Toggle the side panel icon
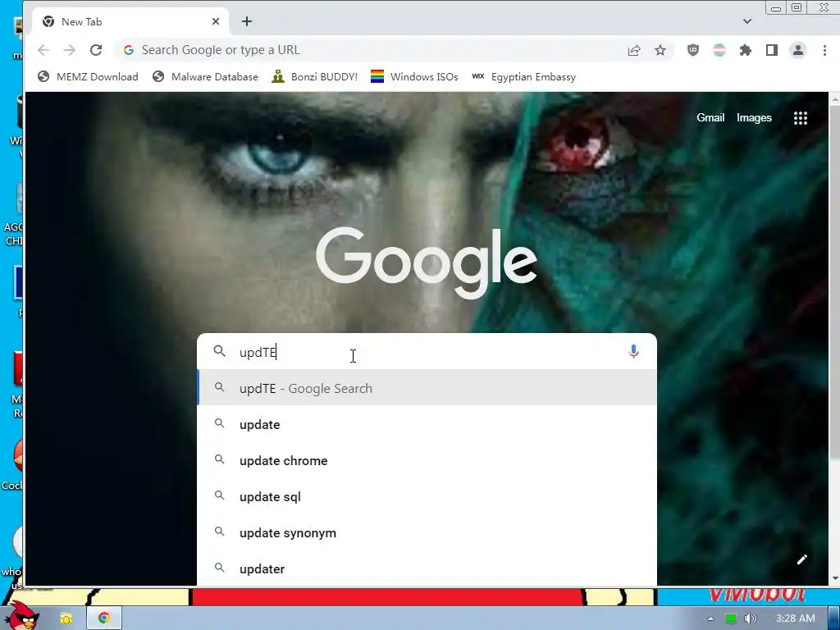This screenshot has width=840, height=630. [771, 50]
